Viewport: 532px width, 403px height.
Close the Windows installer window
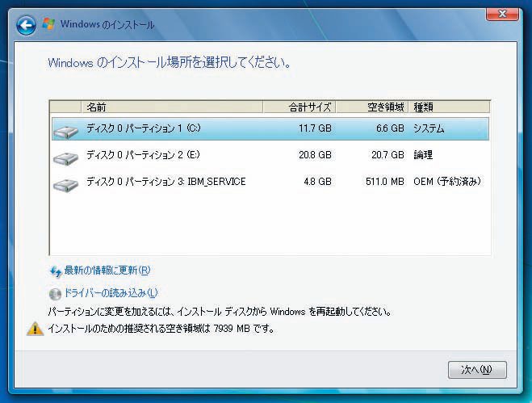pyautogui.click(x=502, y=14)
